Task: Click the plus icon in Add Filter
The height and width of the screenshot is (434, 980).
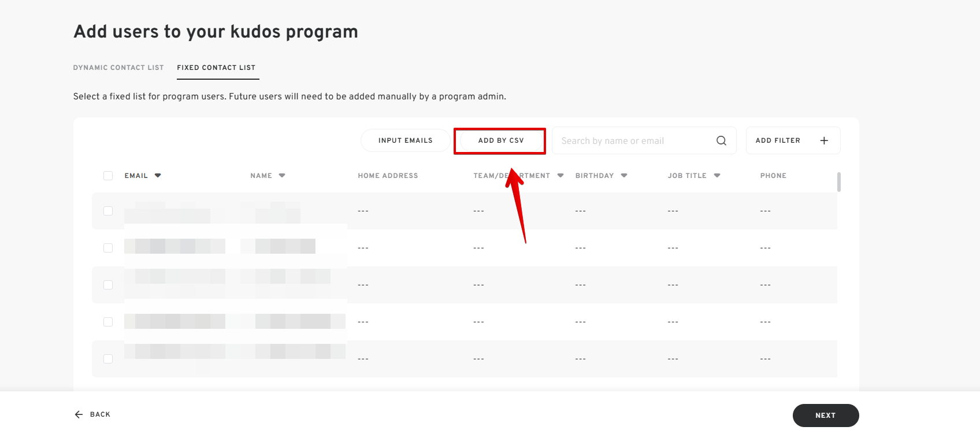Action: coord(824,140)
